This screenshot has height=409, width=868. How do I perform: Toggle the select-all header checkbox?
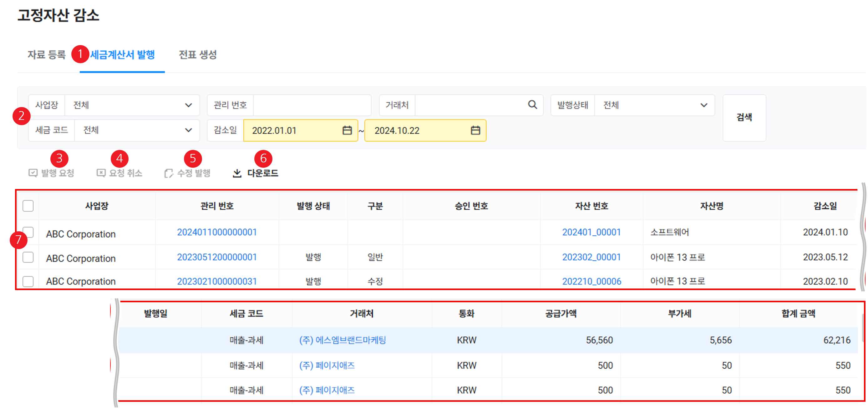tap(28, 206)
